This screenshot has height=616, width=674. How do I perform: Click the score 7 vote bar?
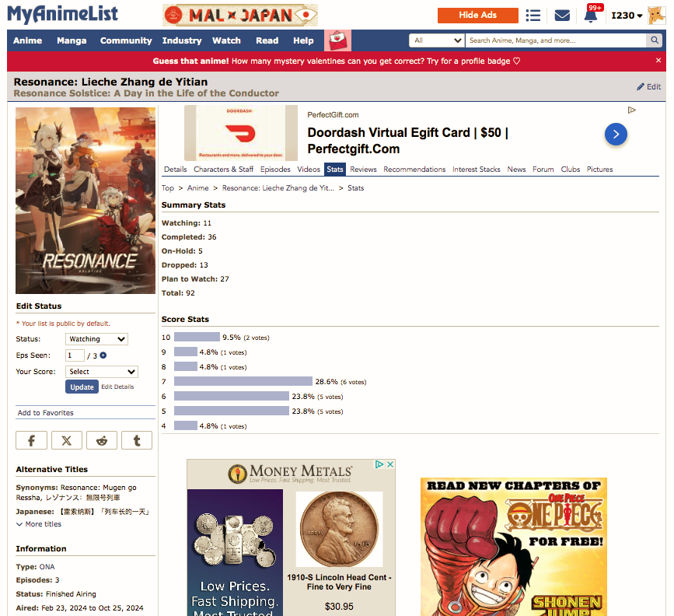(243, 382)
